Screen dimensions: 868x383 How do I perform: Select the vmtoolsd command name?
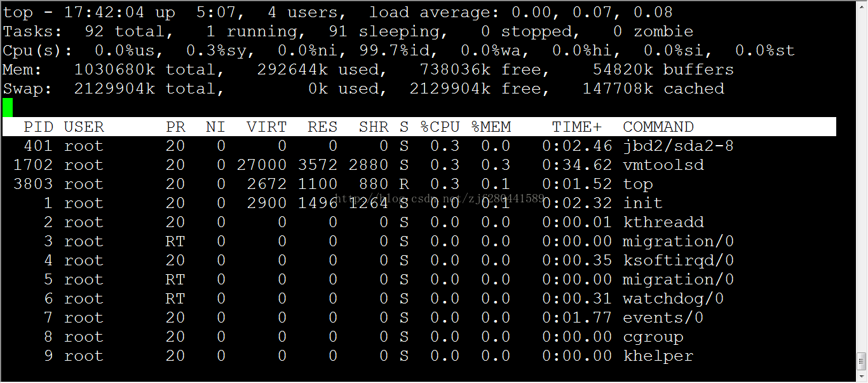[x=663, y=165]
